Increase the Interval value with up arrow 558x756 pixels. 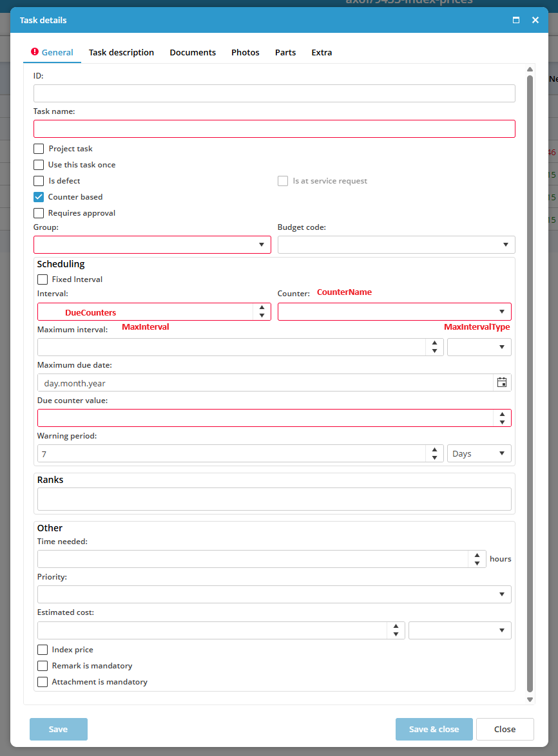point(262,308)
